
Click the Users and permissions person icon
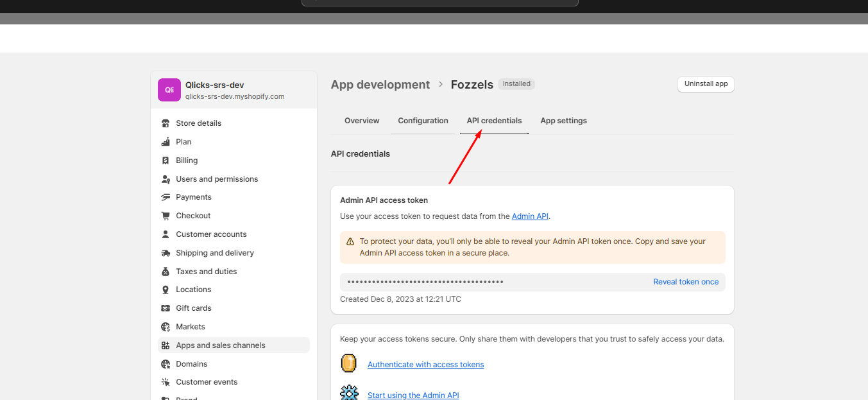coord(166,179)
